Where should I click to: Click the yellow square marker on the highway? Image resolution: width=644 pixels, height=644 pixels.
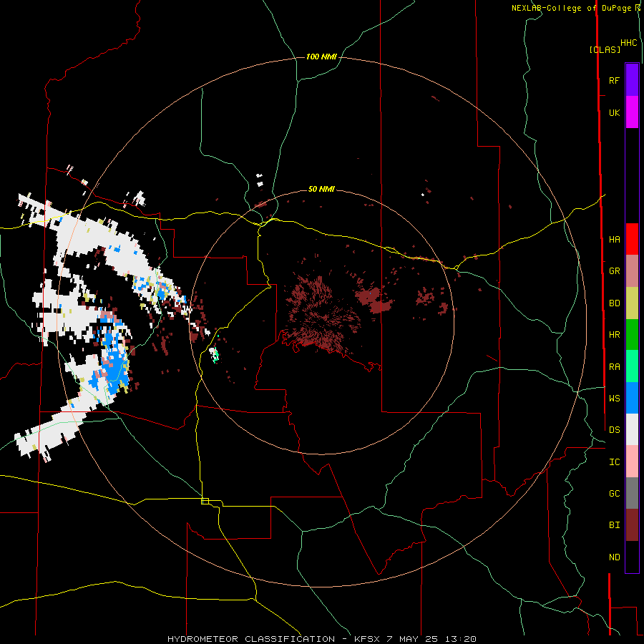click(205, 501)
